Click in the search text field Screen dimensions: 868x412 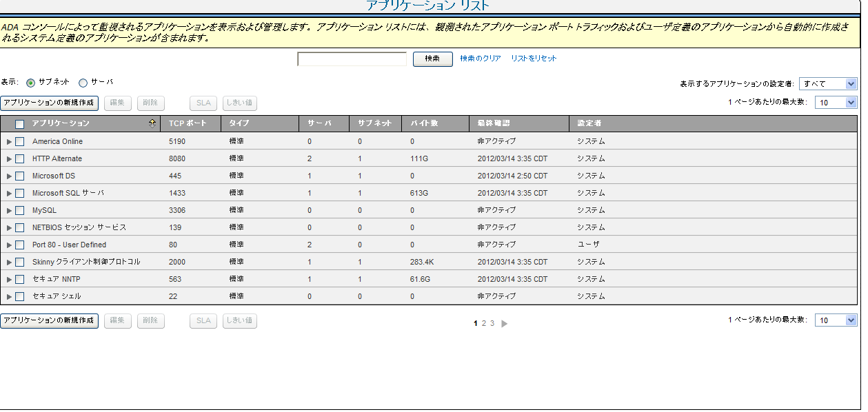[352, 59]
